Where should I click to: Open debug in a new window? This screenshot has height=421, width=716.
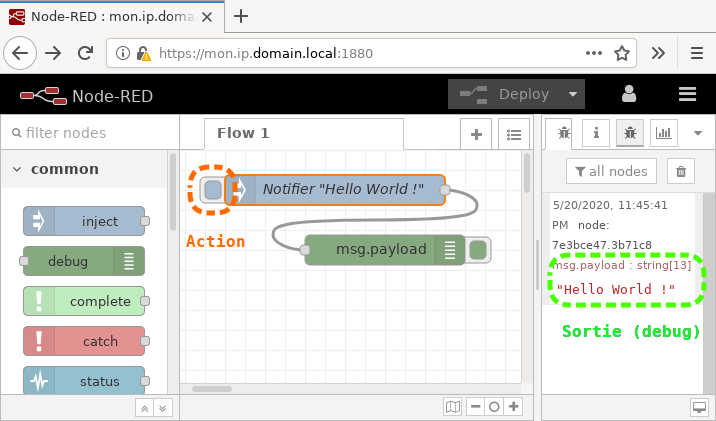[x=699, y=406]
